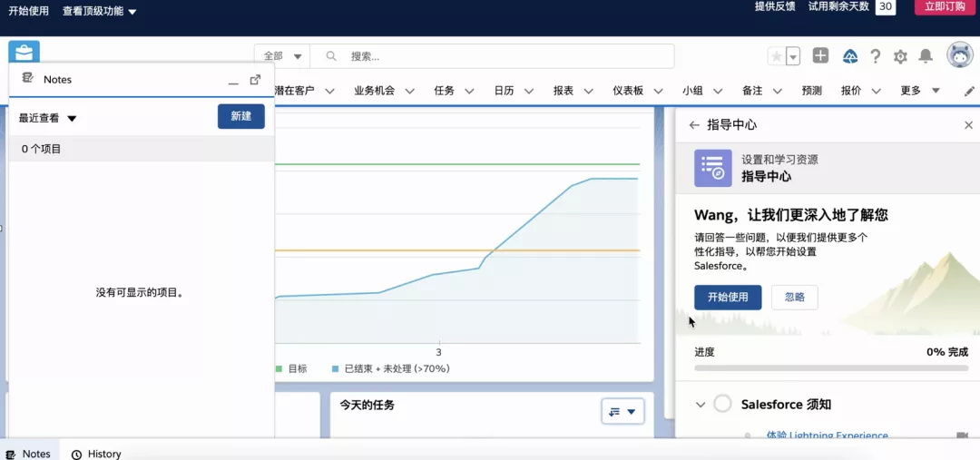Viewport: 980px width, 460px height.
Task: Click the green 目标 legend swatch
Action: click(279, 368)
